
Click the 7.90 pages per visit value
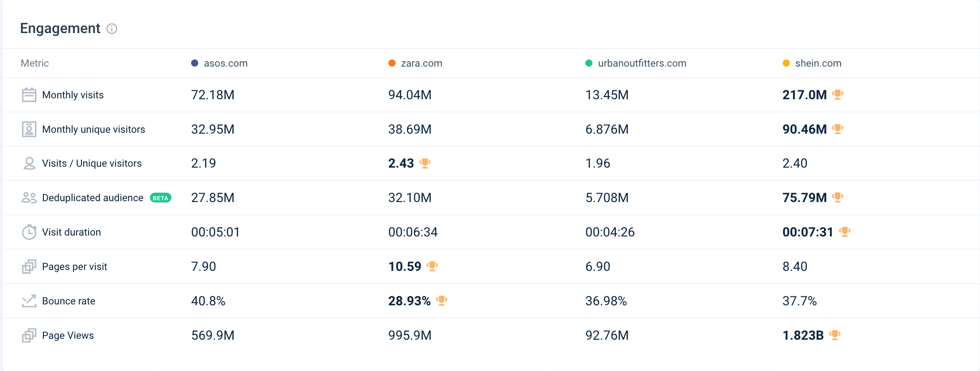[204, 266]
